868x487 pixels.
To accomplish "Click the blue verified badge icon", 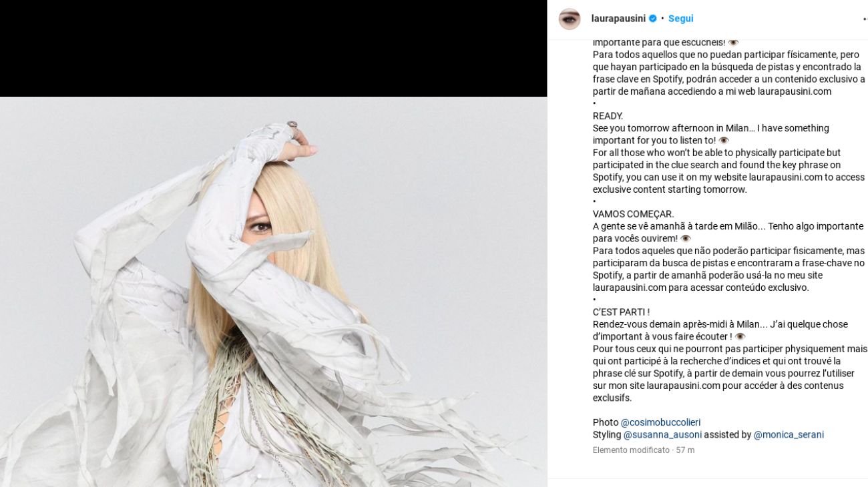I will [x=653, y=19].
